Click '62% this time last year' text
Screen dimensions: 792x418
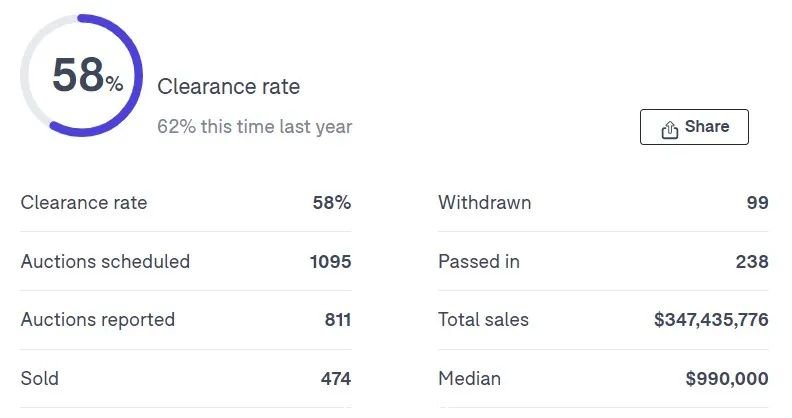coord(255,126)
